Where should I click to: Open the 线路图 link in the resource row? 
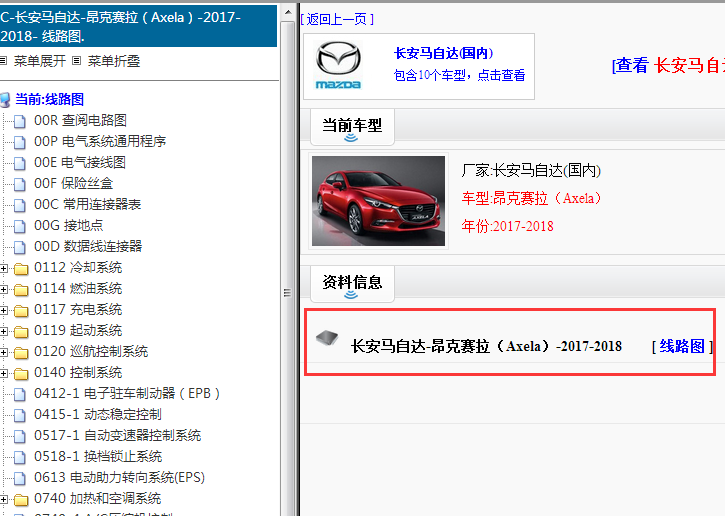682,346
